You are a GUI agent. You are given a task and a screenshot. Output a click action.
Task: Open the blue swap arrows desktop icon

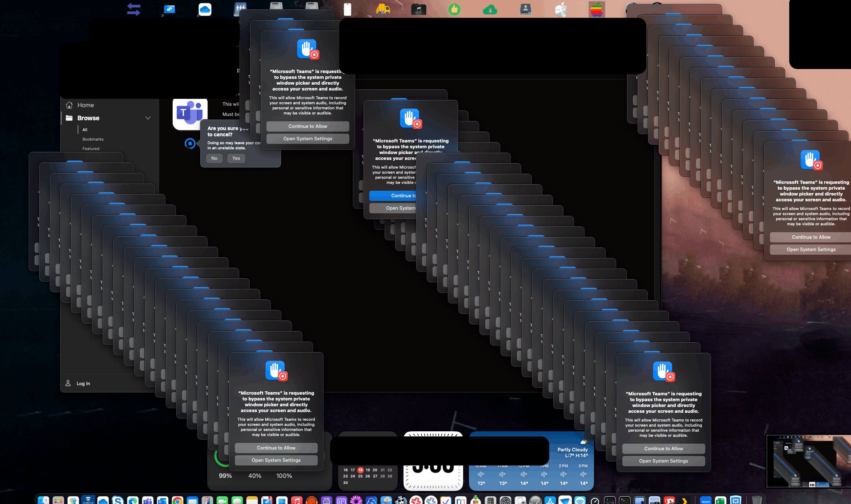tap(133, 9)
